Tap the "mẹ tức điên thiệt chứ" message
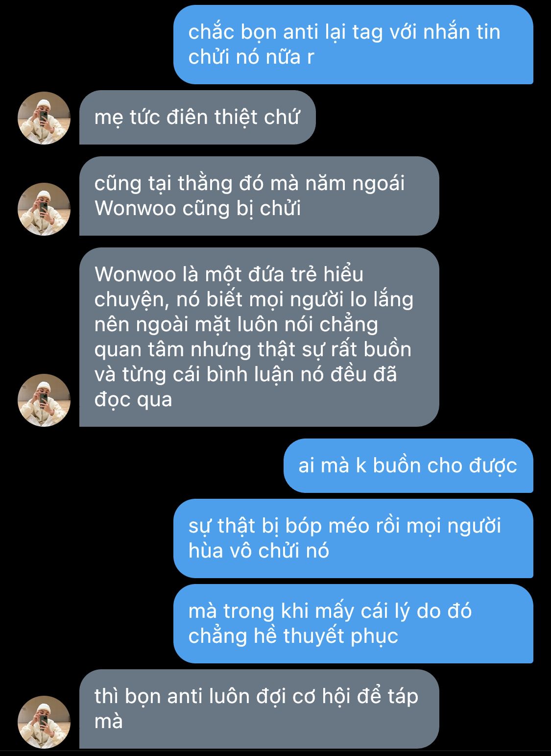Image resolution: width=551 pixels, height=756 pixels. tap(197, 118)
